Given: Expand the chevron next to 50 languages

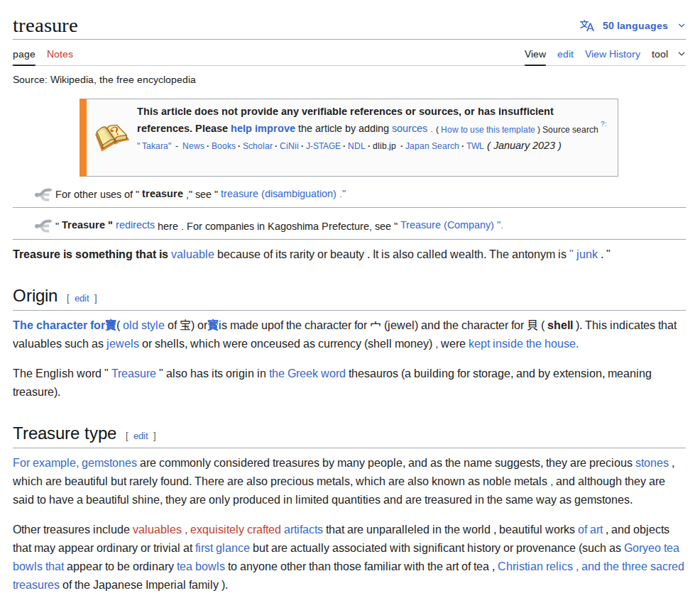Looking at the screenshot, I should click(682, 26).
